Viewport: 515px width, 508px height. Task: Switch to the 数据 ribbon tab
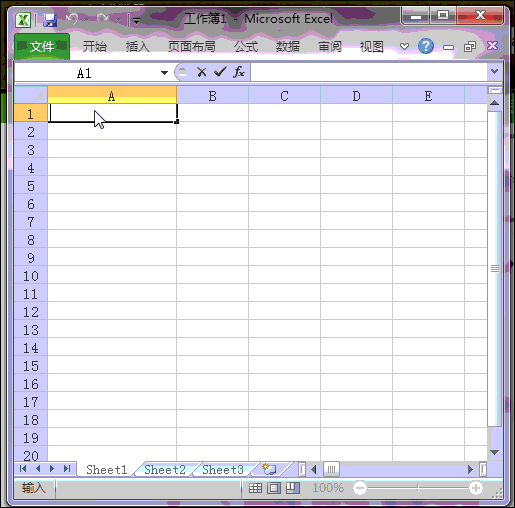[287, 46]
